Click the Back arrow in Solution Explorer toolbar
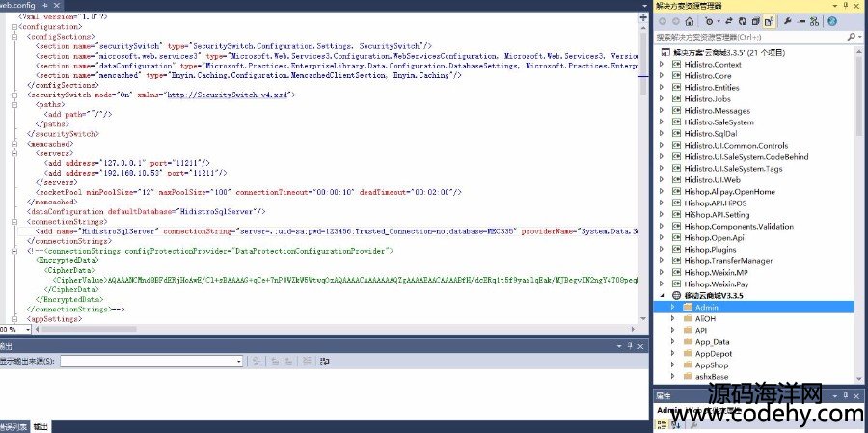The height and width of the screenshot is (433, 868). coord(662,21)
